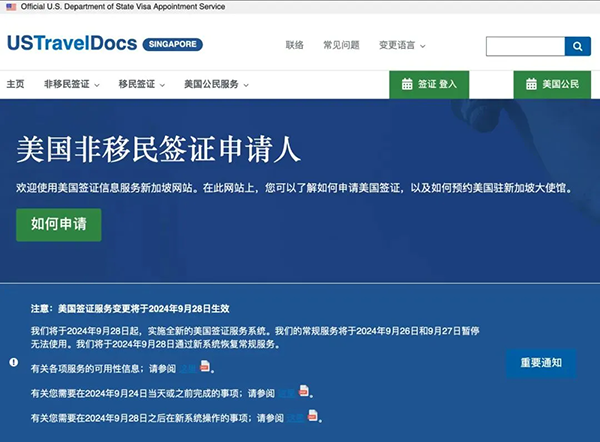The width and height of the screenshot is (600, 442).
Task: Open link on 9月24日当天或之前 line
Action: tap(287, 393)
